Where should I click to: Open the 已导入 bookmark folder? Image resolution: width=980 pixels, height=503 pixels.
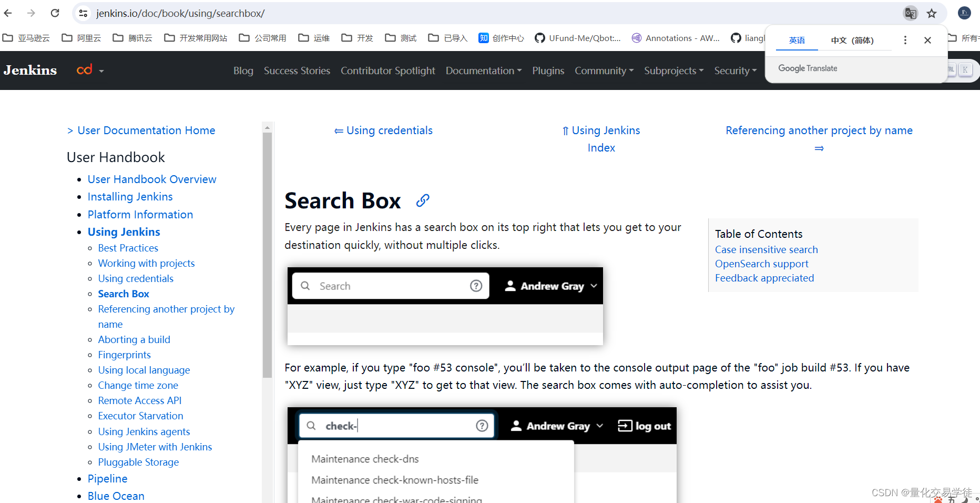(448, 38)
